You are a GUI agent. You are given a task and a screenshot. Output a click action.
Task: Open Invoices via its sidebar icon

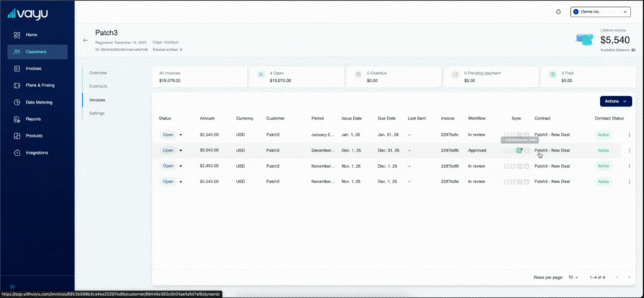tap(17, 69)
